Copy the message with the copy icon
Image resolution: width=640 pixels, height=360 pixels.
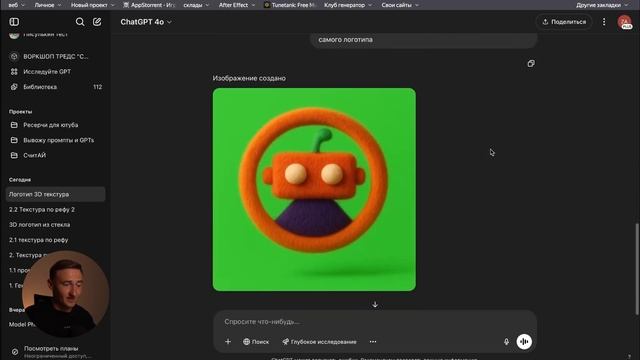[x=531, y=63]
